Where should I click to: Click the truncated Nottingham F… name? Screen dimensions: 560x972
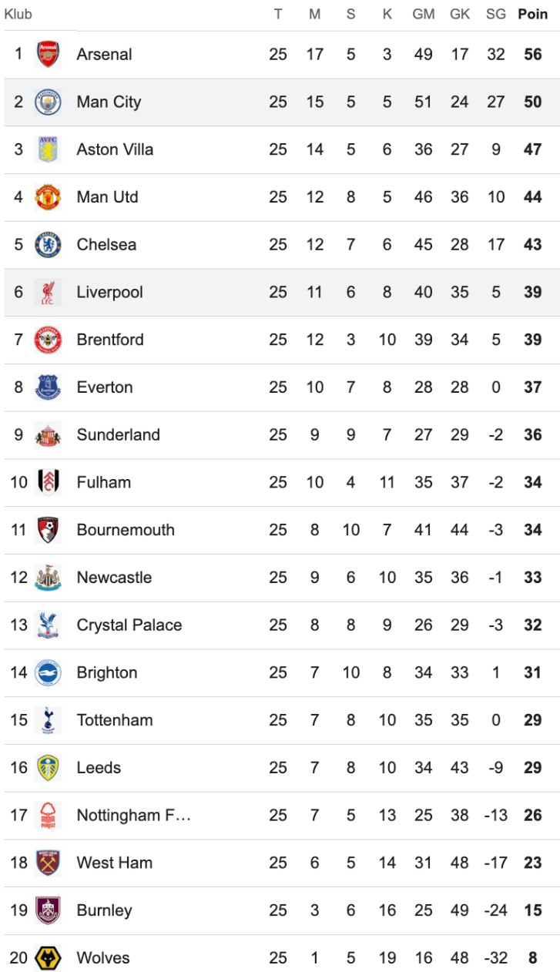(133, 816)
